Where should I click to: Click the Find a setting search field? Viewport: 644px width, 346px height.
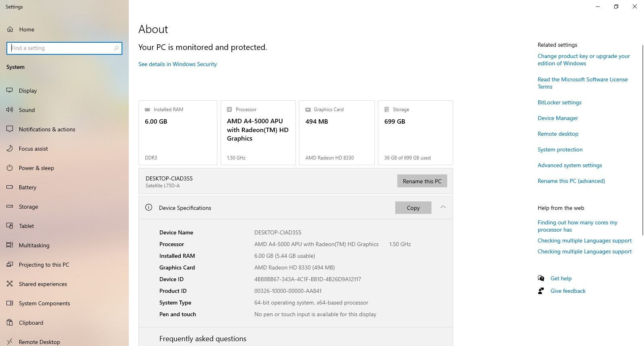[x=64, y=48]
